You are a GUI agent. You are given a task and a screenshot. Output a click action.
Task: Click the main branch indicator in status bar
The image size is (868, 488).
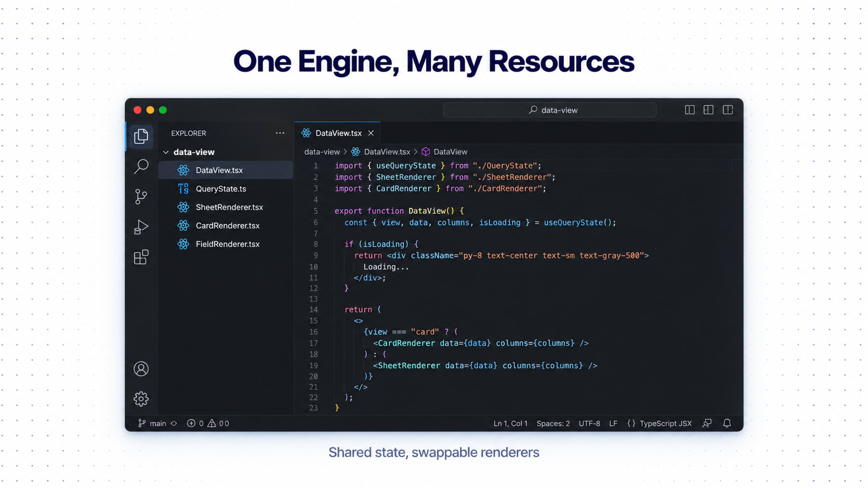[152, 424]
